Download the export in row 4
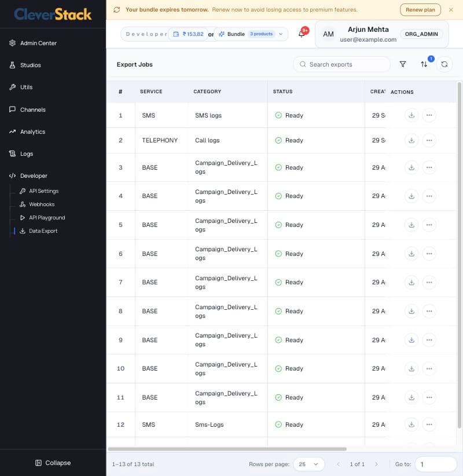463x476 pixels. click(411, 196)
